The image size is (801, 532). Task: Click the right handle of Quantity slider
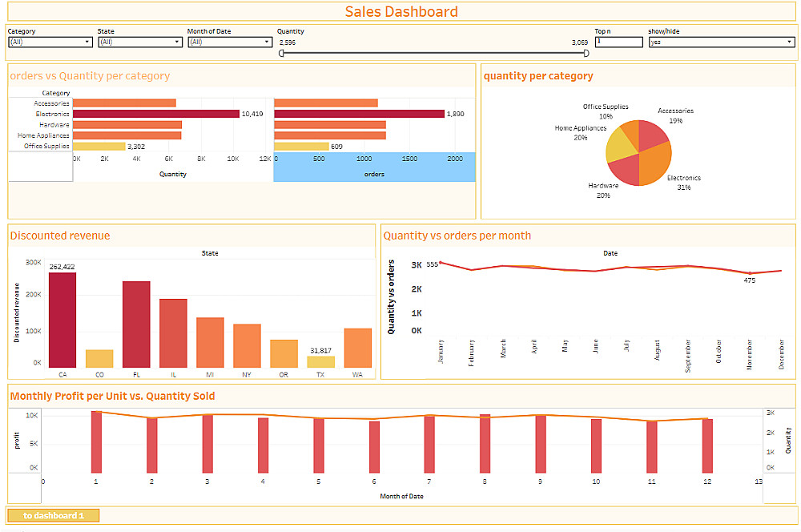click(x=586, y=53)
